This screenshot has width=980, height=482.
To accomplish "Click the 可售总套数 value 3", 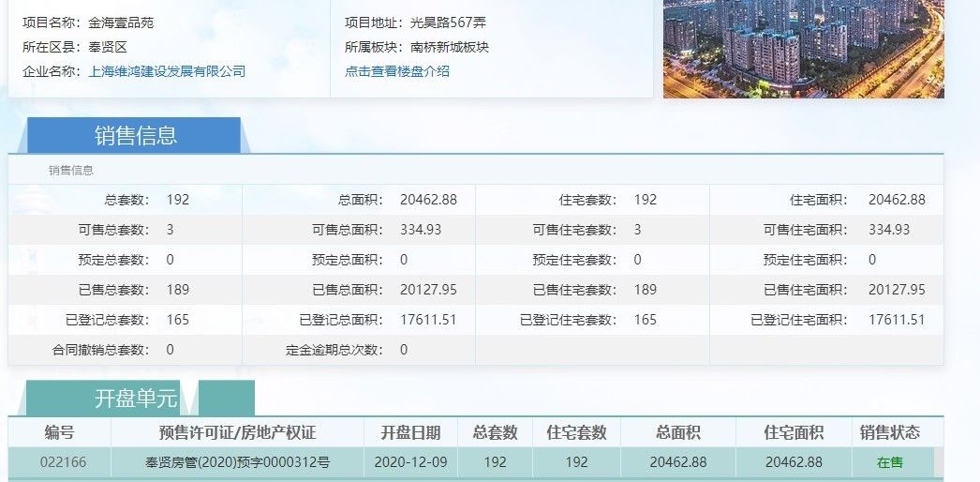I will [x=170, y=230].
